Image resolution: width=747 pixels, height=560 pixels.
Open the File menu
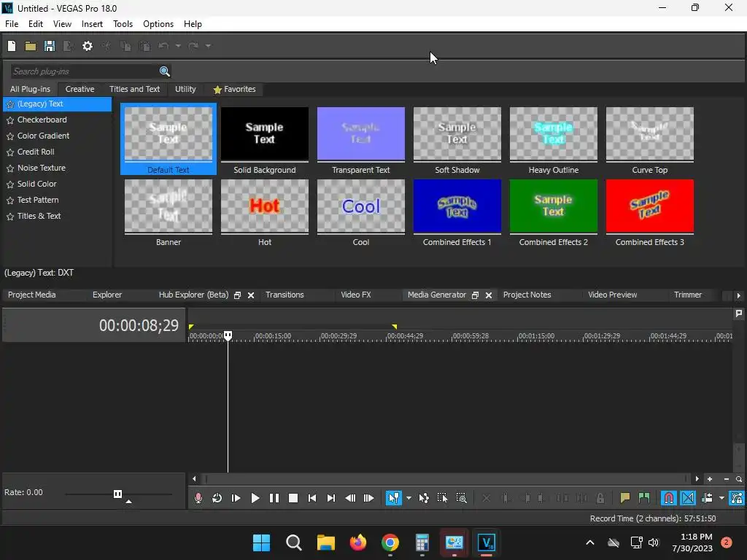click(x=12, y=24)
